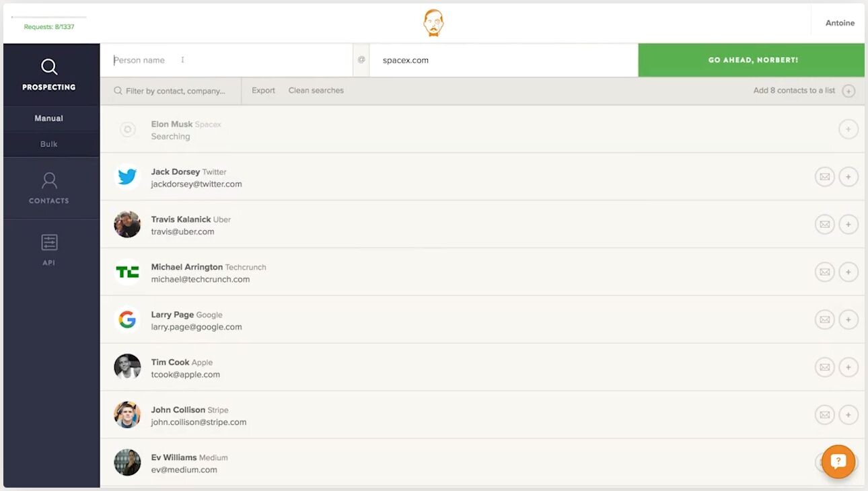The width and height of the screenshot is (868, 491).
Task: Select the Manual prospecting tab
Action: [x=49, y=118]
